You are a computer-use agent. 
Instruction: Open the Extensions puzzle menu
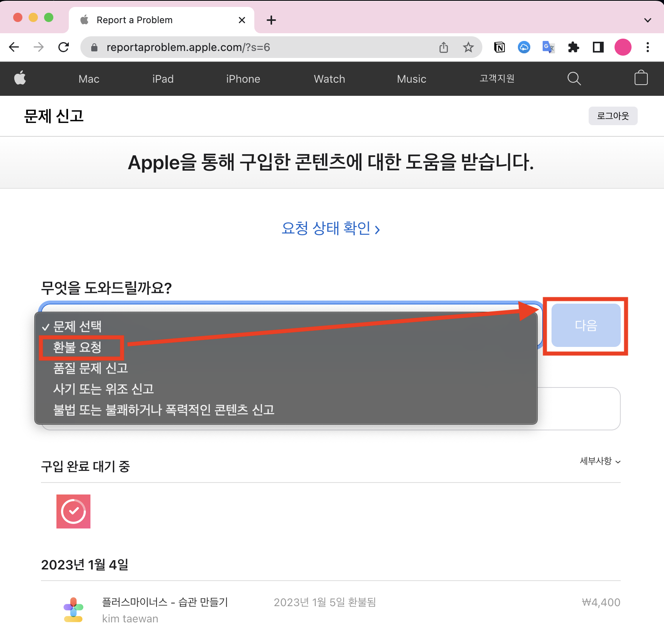[574, 47]
